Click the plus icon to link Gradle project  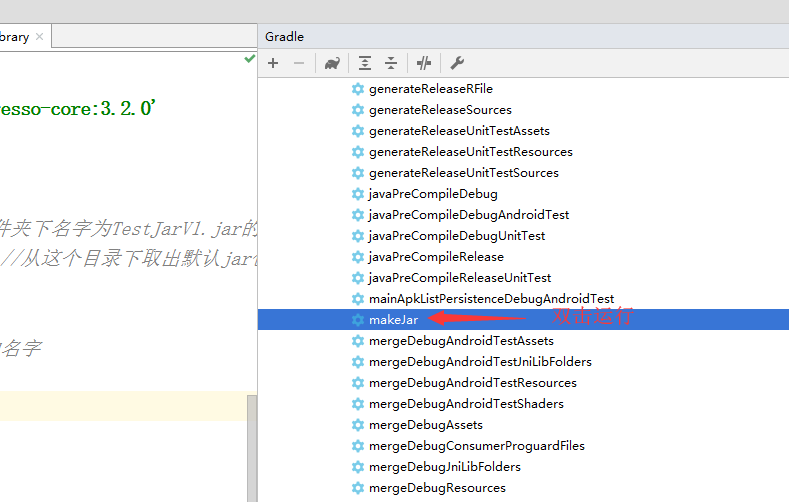coord(273,63)
